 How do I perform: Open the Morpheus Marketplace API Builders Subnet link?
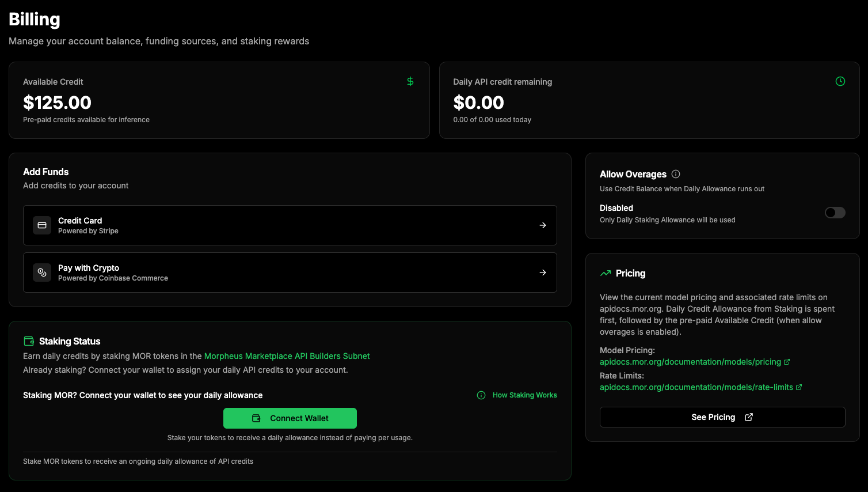pyautogui.click(x=286, y=355)
